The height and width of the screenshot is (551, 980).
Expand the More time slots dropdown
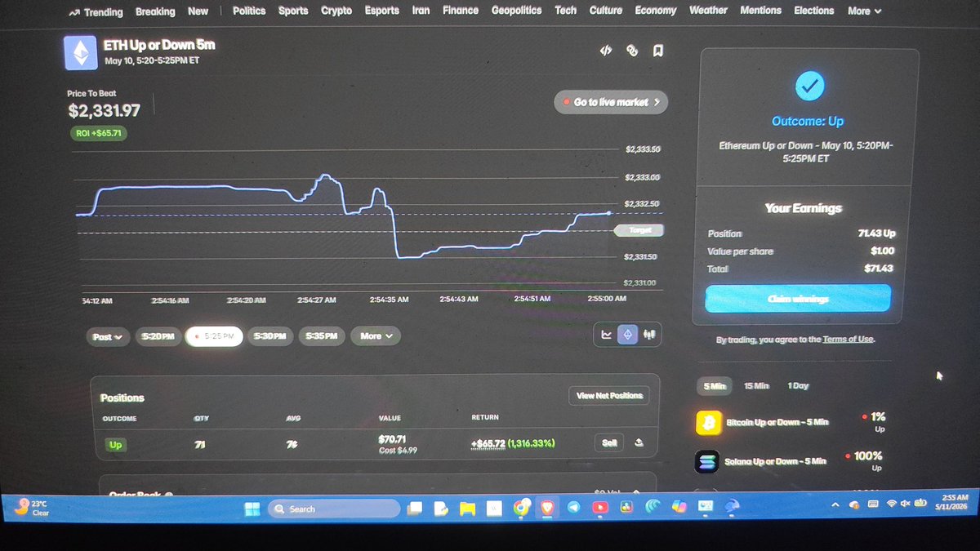point(376,335)
